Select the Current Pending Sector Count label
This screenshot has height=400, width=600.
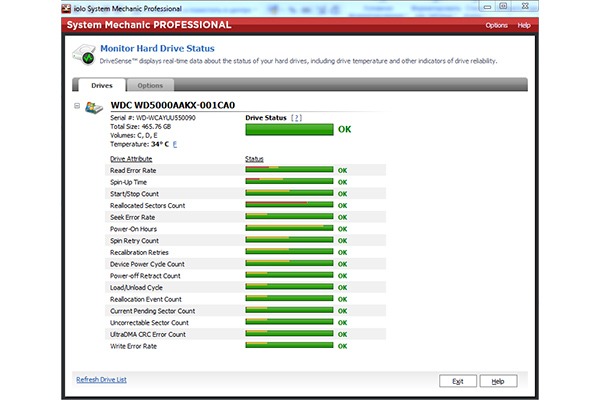(152, 311)
